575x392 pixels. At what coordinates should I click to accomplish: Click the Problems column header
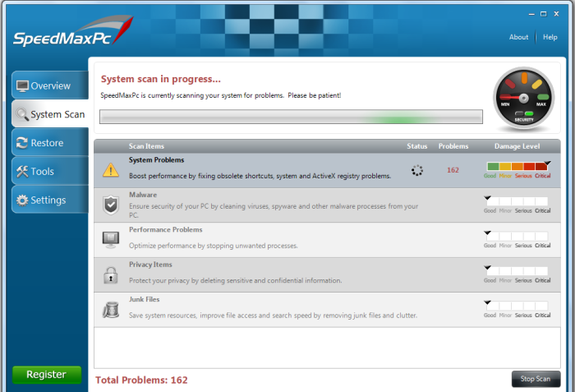click(x=453, y=146)
